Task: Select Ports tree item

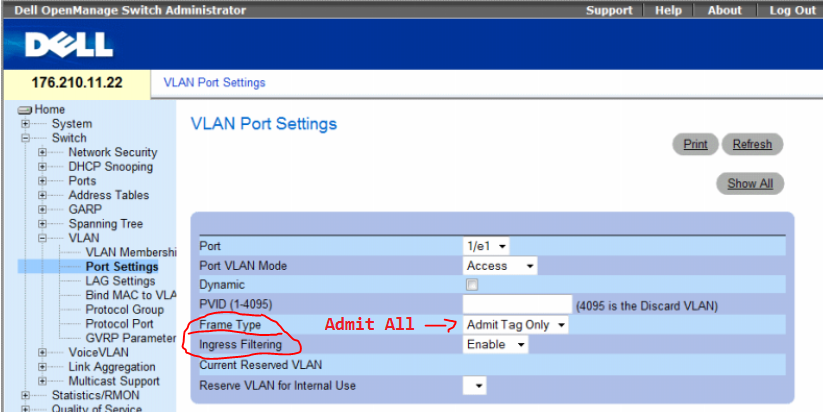Action: tap(82, 181)
